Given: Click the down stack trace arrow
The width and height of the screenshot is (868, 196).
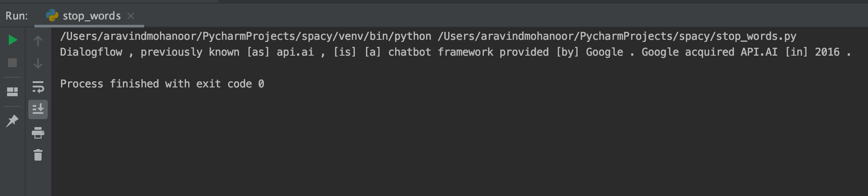Looking at the screenshot, I should 38,63.
